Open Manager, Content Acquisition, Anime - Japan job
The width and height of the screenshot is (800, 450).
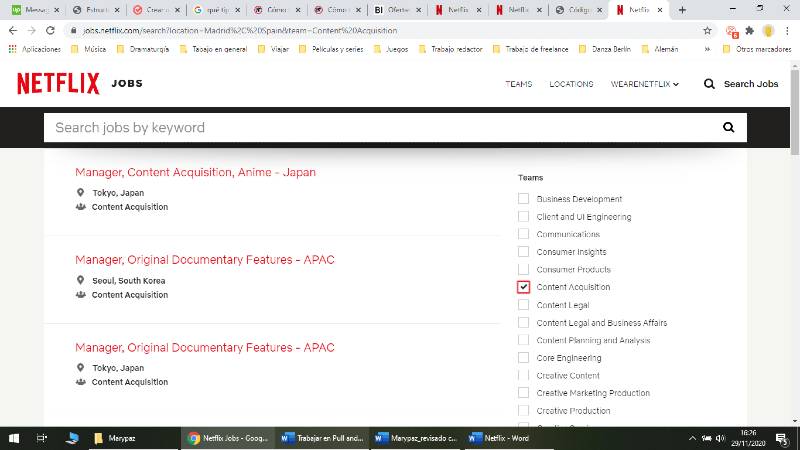(195, 172)
